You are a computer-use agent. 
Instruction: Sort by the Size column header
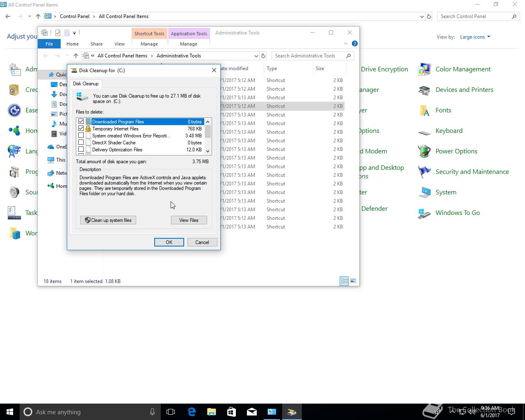[329, 68]
